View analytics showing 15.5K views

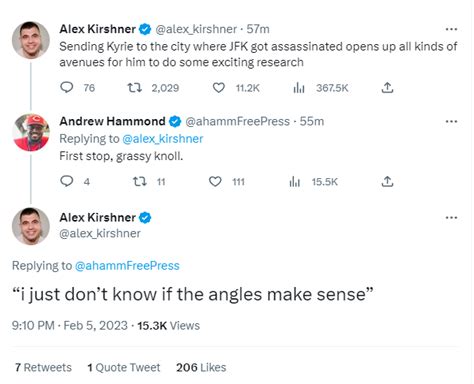pos(295,182)
